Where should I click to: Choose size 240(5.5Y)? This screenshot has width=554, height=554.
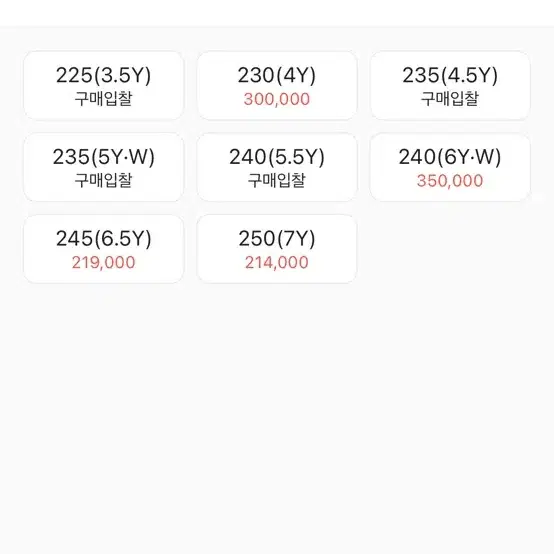point(277,167)
